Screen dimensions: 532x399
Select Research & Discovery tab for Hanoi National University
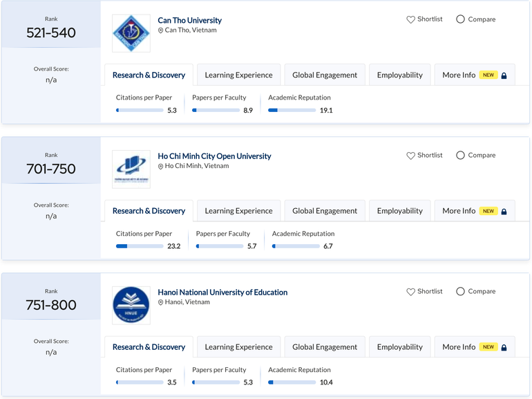click(149, 347)
